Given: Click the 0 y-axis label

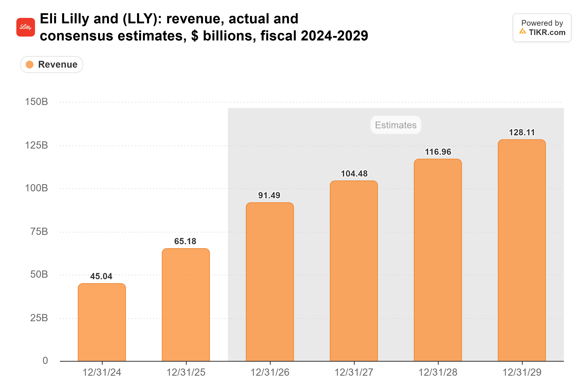Looking at the screenshot, I should [x=45, y=360].
